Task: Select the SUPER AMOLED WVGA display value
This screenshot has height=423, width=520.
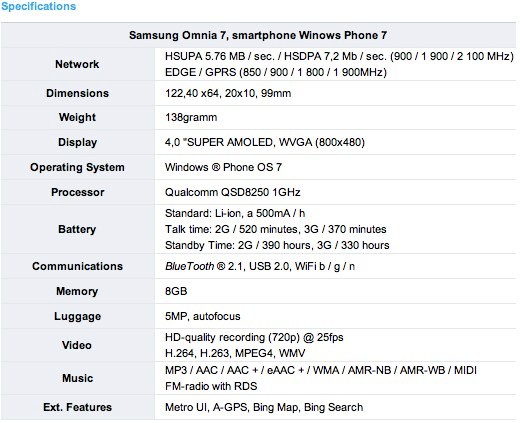Action: tap(265, 142)
